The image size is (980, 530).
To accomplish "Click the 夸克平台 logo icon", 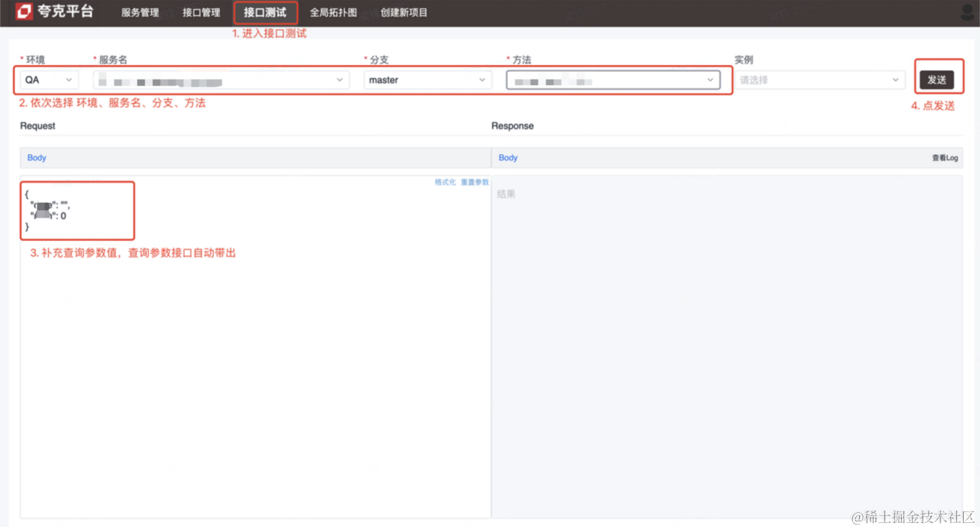I will coord(22,12).
